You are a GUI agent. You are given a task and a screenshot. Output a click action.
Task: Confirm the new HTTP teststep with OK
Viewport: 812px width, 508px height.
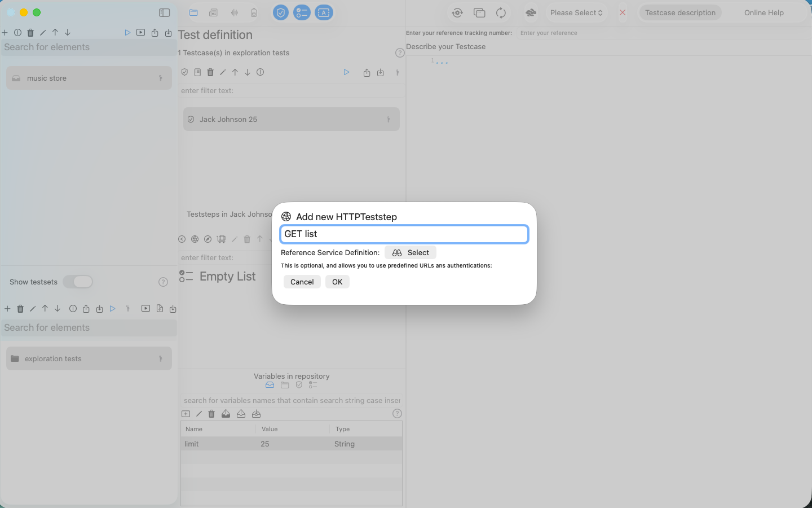[337, 281]
